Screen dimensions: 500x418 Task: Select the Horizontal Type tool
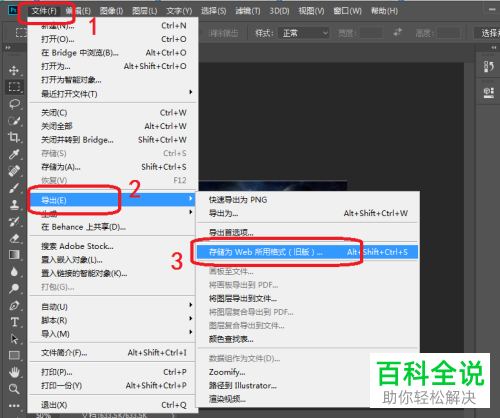[x=14, y=322]
